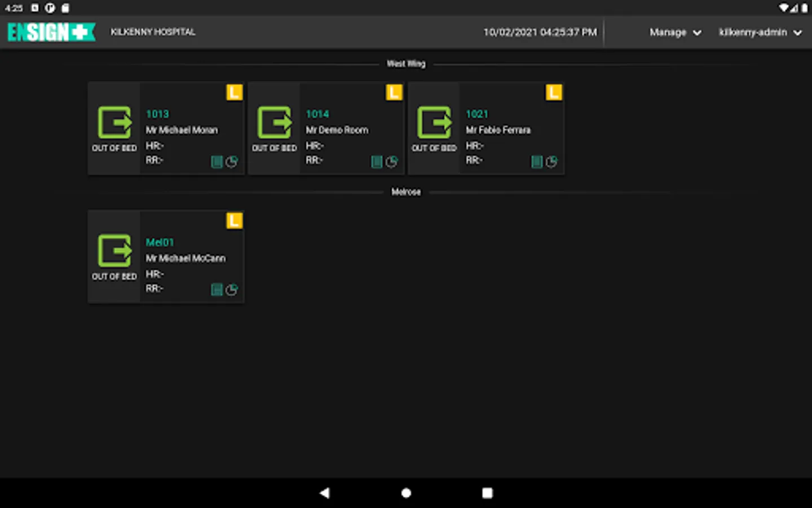Image resolution: width=812 pixels, height=508 pixels.
Task: Open the notes icon on room 1021 card
Action: [537, 162]
